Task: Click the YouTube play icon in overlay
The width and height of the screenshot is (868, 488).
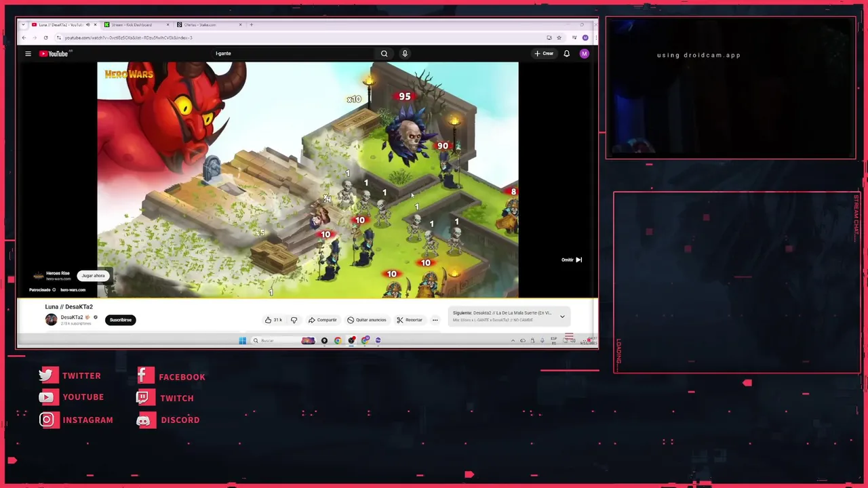Action: coord(47,397)
